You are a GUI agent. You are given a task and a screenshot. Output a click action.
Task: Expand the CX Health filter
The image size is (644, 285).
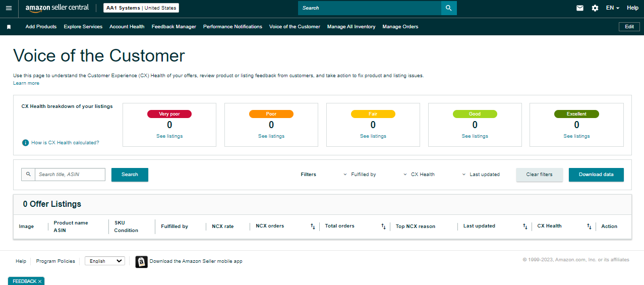pyautogui.click(x=419, y=175)
